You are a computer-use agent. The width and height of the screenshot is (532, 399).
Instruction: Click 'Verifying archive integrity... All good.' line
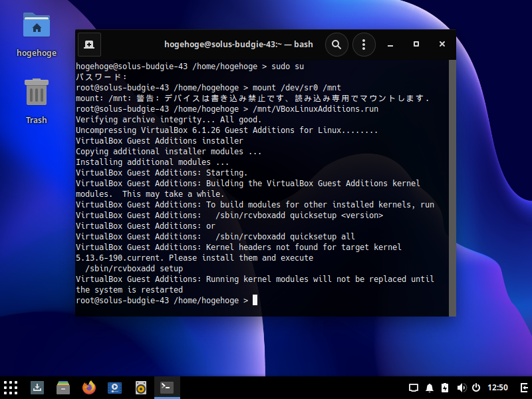169,120
